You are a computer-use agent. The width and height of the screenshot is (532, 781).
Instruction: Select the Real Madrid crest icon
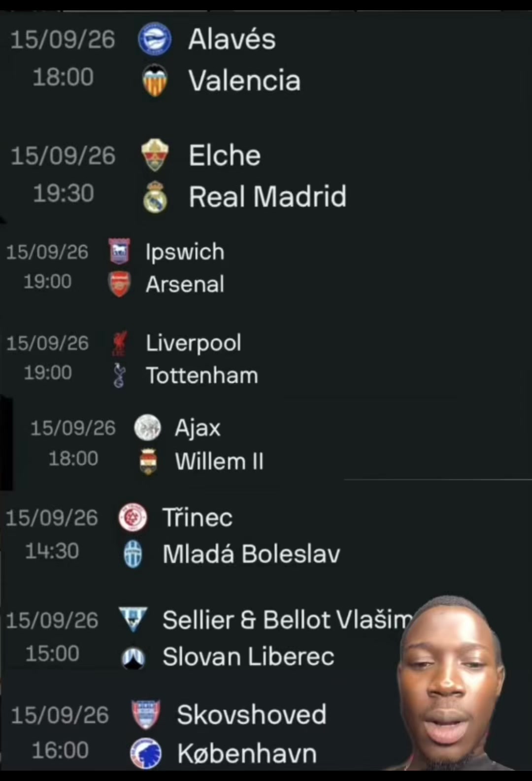click(155, 196)
